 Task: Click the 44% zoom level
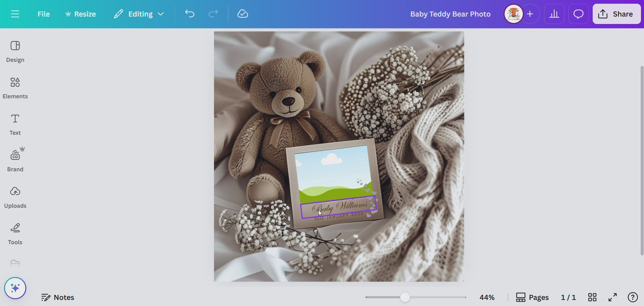(487, 297)
